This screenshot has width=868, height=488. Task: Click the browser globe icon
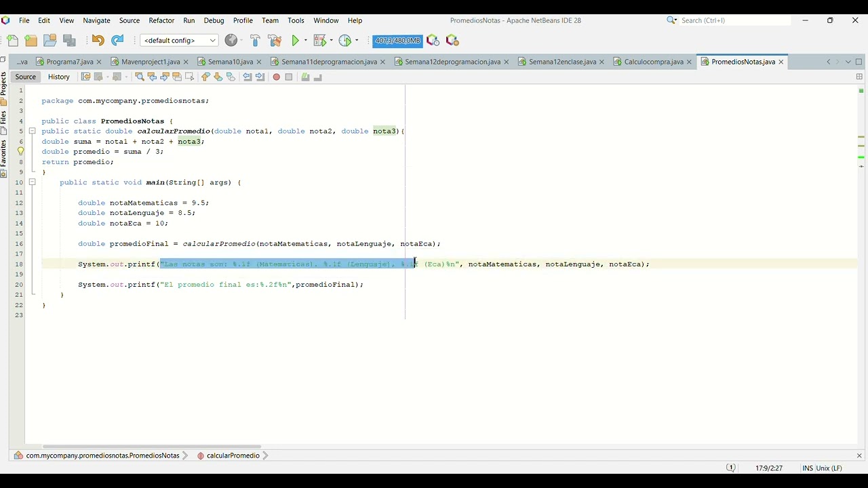231,41
